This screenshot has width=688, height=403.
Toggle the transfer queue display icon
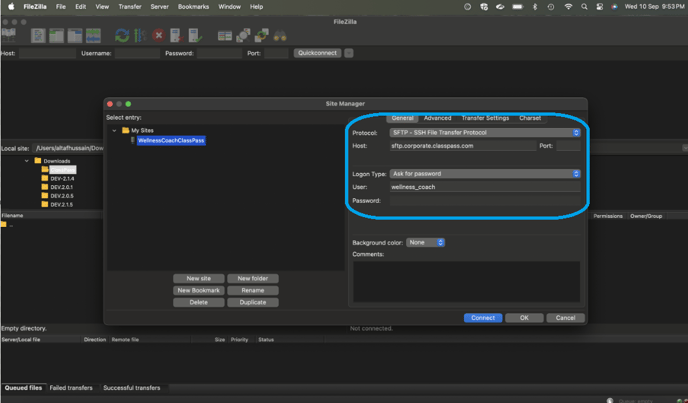[x=93, y=36]
